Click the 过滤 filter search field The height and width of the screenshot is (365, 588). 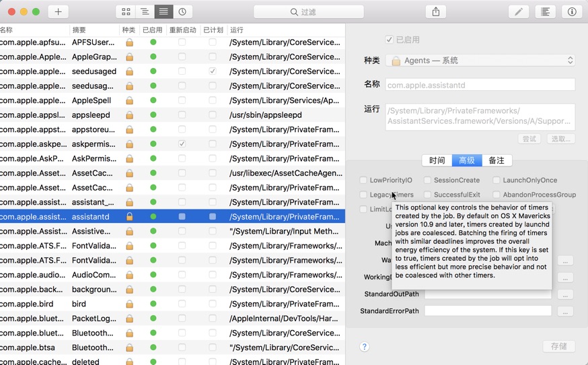coord(309,12)
